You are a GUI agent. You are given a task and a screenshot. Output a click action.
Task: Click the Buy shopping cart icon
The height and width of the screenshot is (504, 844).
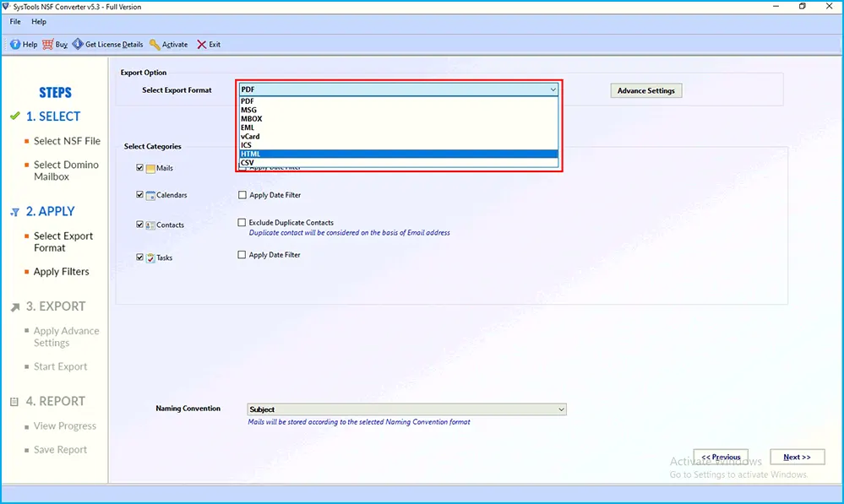click(48, 44)
